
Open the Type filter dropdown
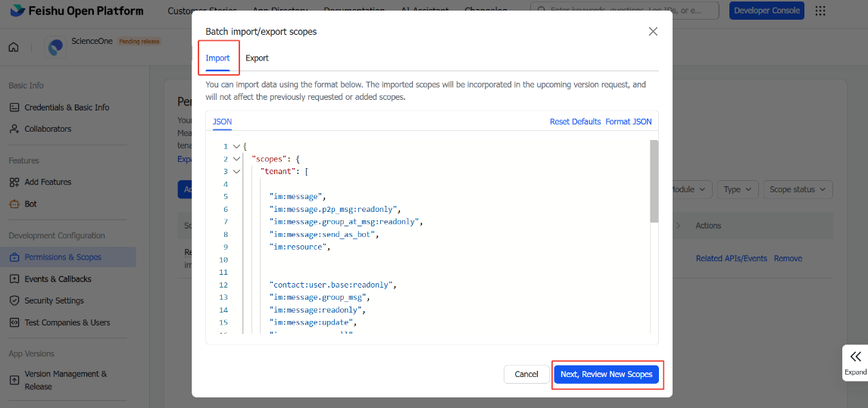pyautogui.click(x=738, y=189)
